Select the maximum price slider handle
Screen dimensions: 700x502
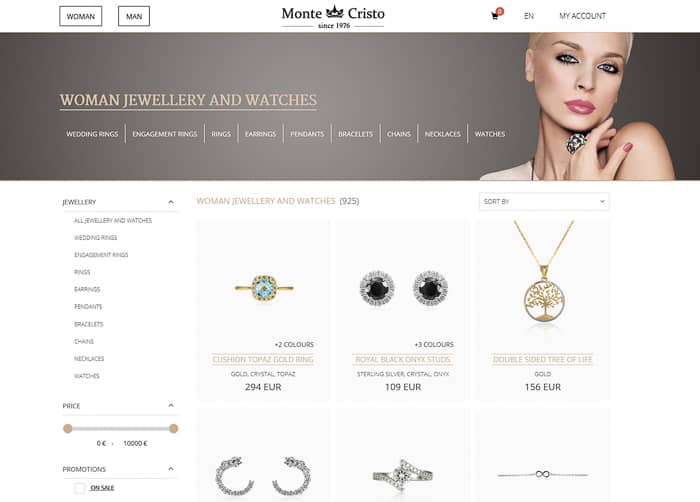(x=174, y=429)
